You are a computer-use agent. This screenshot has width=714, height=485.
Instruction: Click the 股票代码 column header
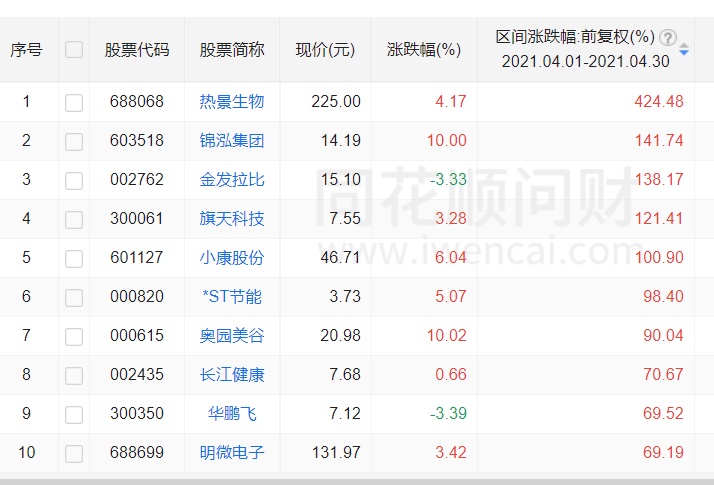[137, 49]
